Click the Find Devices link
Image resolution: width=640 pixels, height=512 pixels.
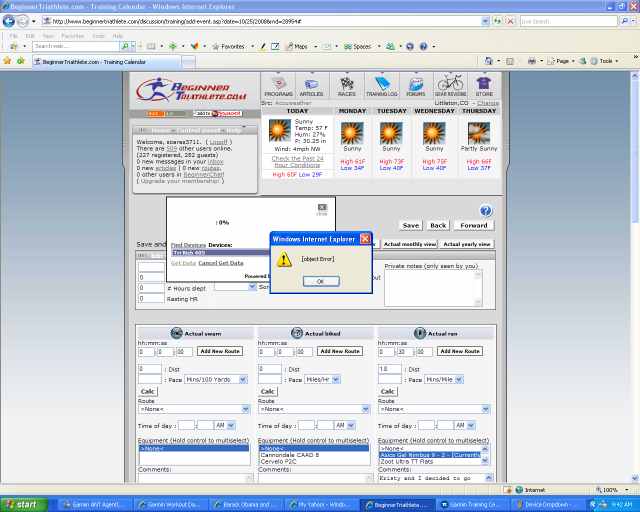click(x=188, y=245)
